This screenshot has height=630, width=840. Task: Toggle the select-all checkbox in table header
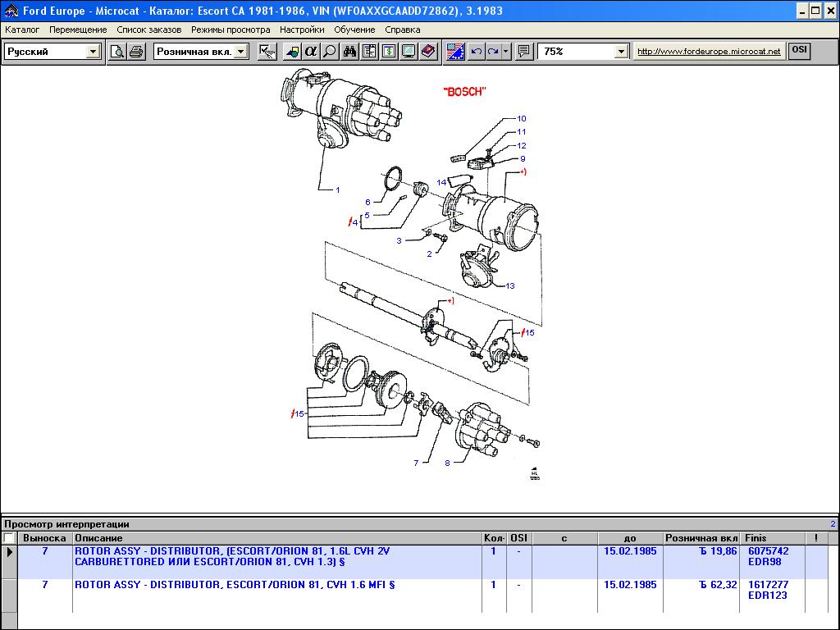(8, 538)
